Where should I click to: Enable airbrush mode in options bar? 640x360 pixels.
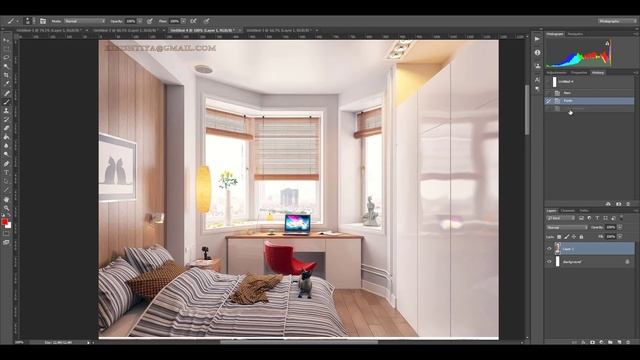[x=193, y=21]
